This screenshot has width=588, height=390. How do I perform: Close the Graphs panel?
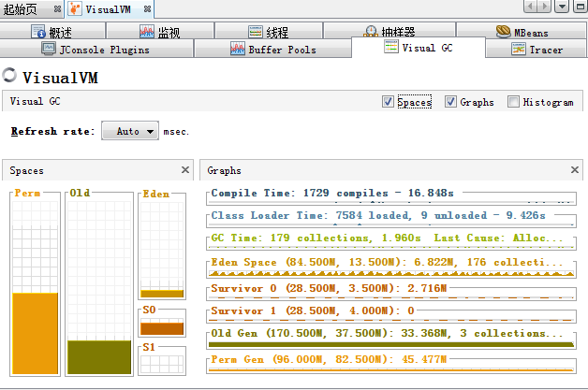tap(575, 169)
